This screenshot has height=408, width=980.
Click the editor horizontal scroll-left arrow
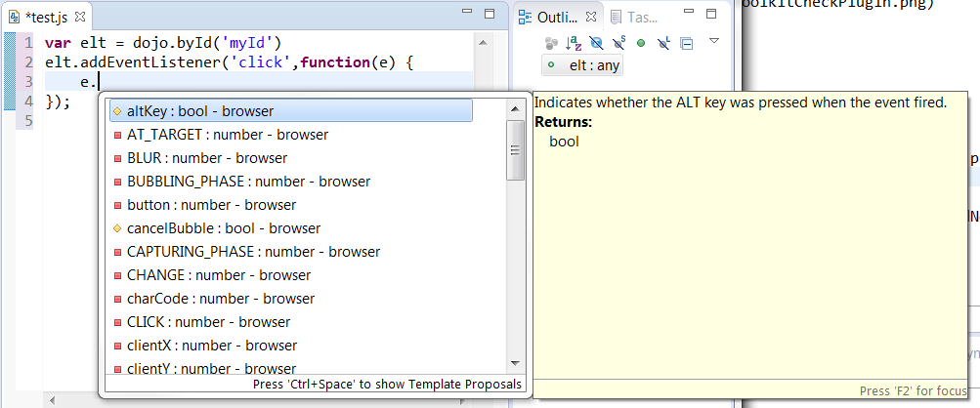click(x=53, y=400)
